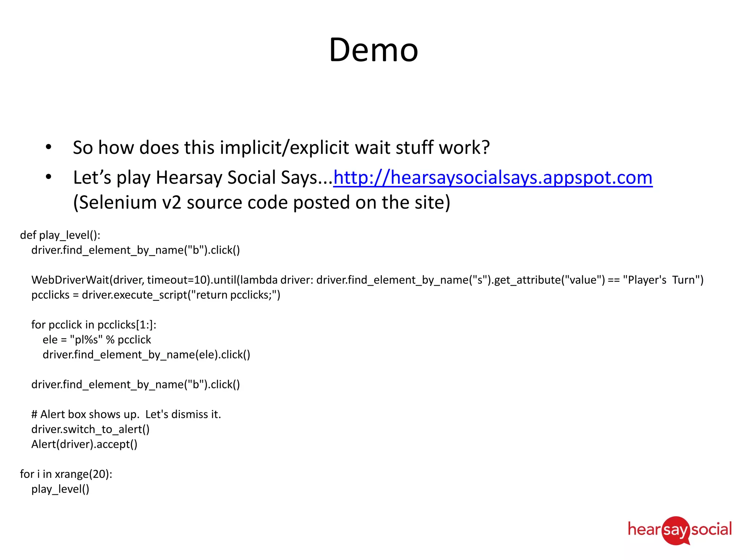This screenshot has height=560, width=747.
Task: Click the 'driver.switch_to_alert()' line
Action: pos(90,429)
